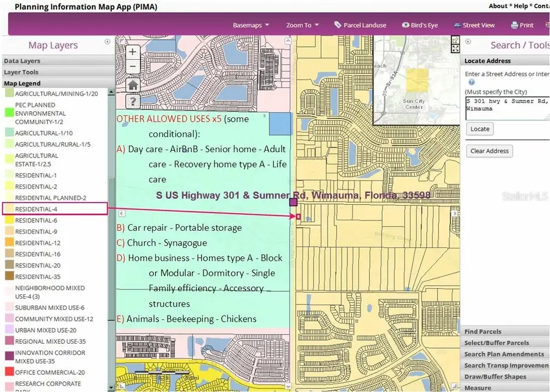550x392 pixels.
Task: Open the map help question-mark button
Action: pos(133,101)
